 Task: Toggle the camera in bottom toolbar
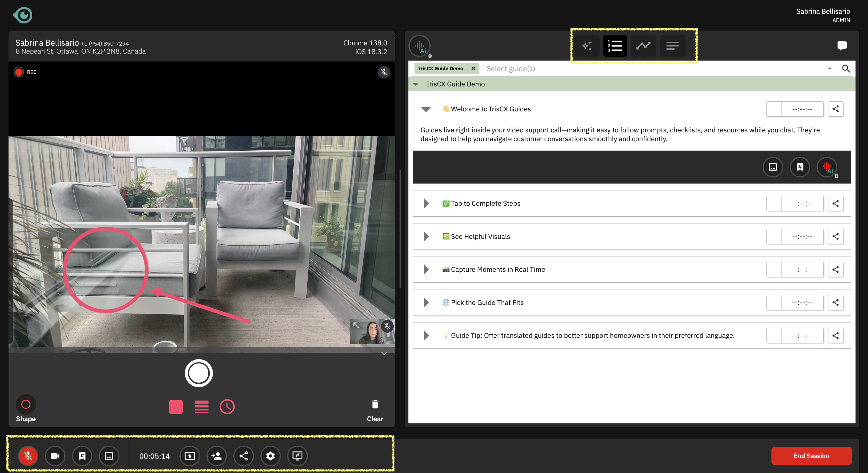55,456
